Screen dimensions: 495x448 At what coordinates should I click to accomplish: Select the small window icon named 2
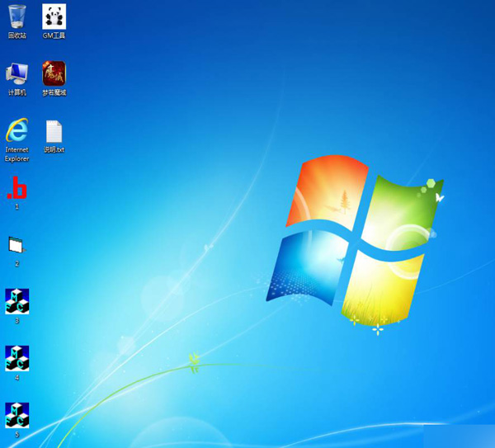(16, 244)
